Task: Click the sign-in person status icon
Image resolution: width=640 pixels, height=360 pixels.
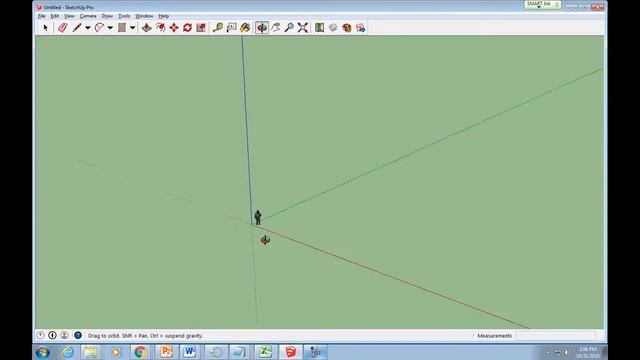Action: point(64,335)
